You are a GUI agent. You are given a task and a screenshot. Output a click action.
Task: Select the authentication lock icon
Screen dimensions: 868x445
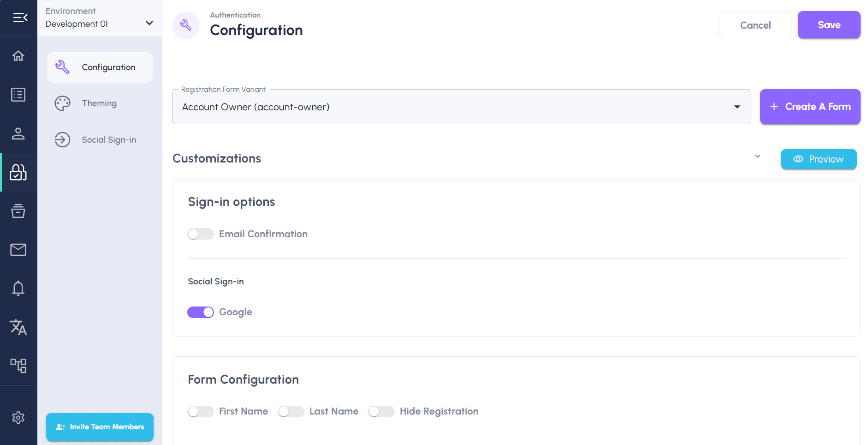click(18, 172)
